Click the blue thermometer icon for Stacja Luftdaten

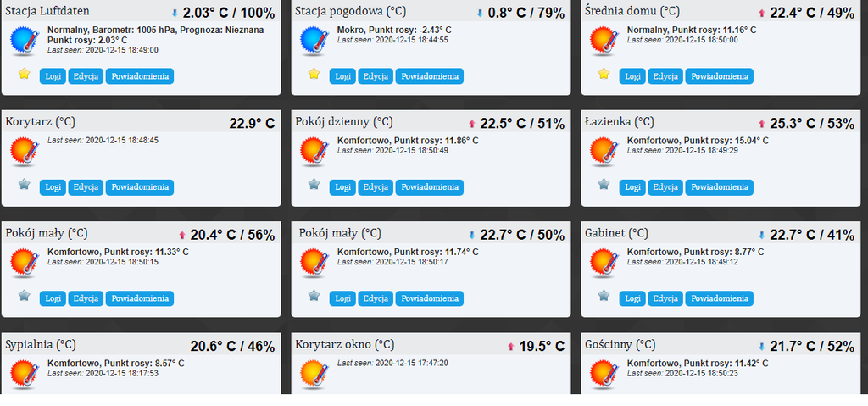click(x=25, y=41)
